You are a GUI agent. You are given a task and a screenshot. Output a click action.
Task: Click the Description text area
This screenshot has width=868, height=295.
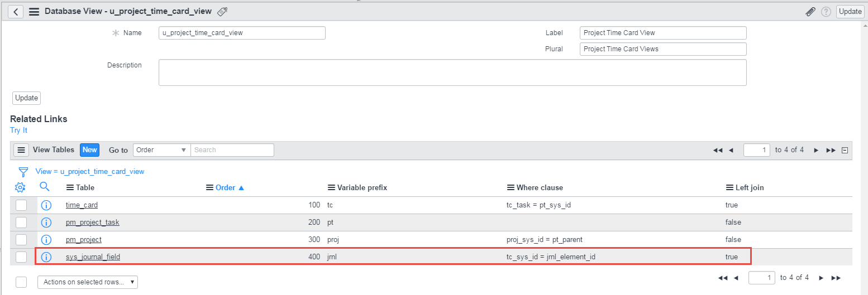point(452,72)
